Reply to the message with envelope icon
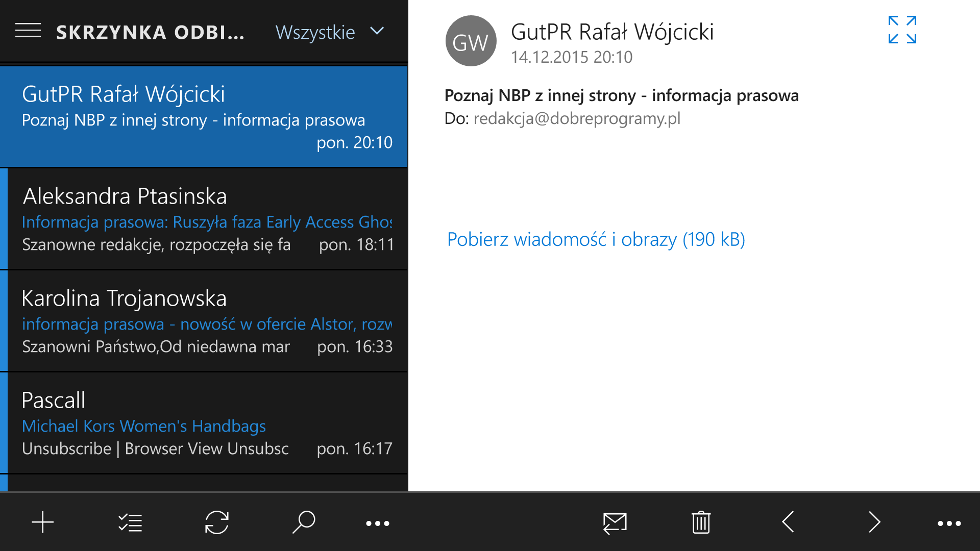 615,523
